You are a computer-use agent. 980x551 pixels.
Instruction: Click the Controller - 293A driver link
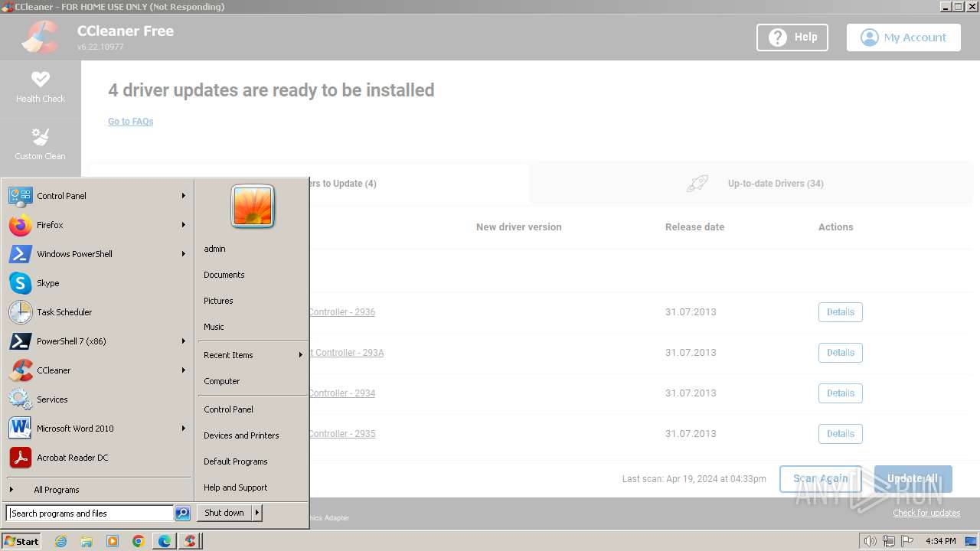pos(346,353)
